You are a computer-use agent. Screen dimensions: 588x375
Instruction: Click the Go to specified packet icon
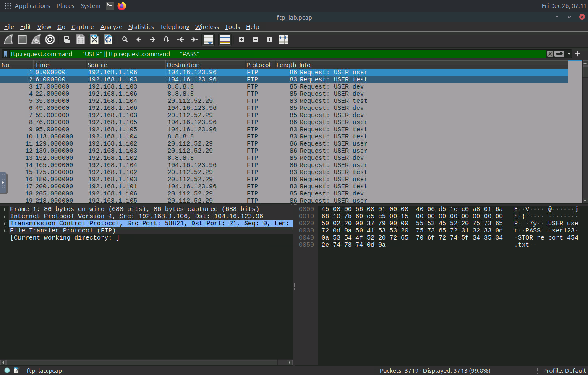click(167, 39)
